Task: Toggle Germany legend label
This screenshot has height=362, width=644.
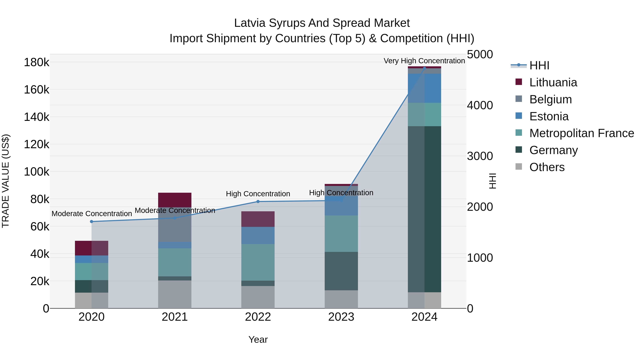Action: coord(553,150)
